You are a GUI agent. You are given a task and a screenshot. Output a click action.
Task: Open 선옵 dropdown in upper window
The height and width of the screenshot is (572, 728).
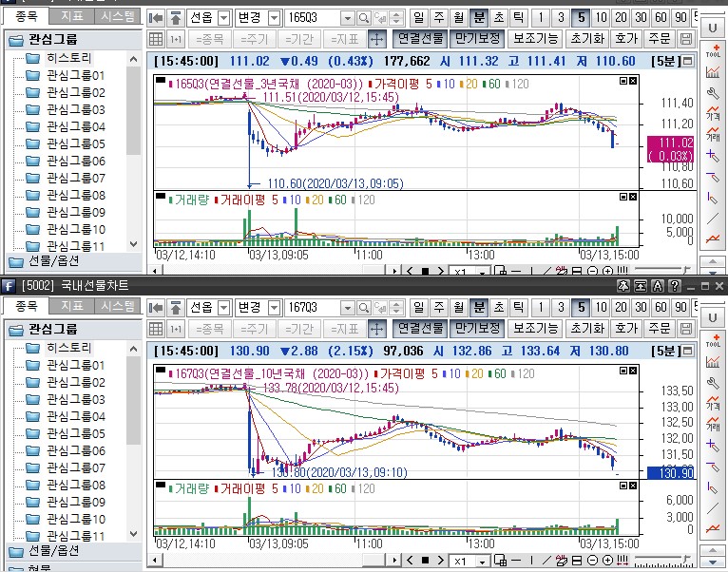pyautogui.click(x=224, y=18)
